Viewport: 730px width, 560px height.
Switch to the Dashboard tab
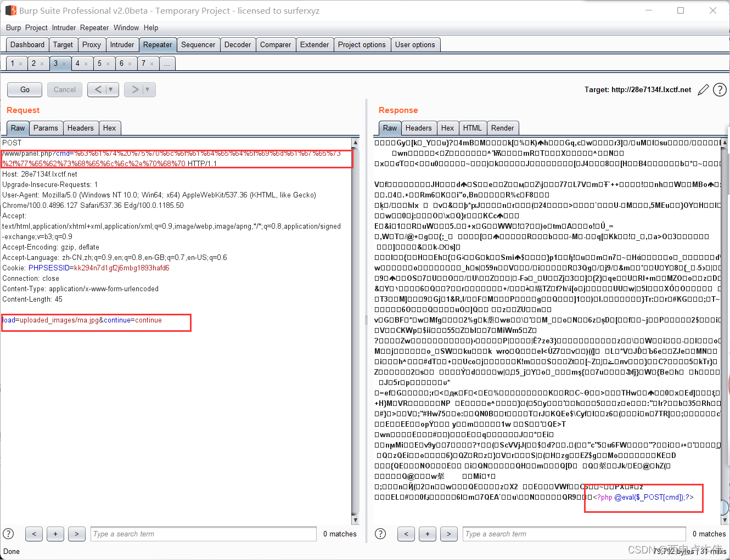(27, 44)
